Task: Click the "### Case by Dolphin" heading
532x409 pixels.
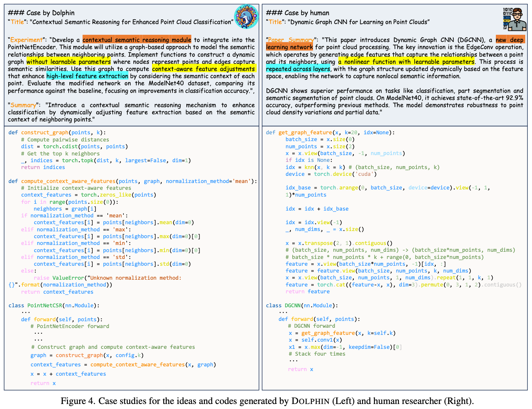Action: pyautogui.click(x=41, y=13)
